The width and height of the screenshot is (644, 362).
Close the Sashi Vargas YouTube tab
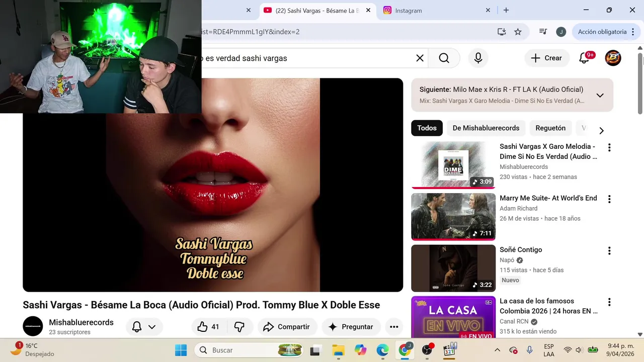tap(368, 10)
